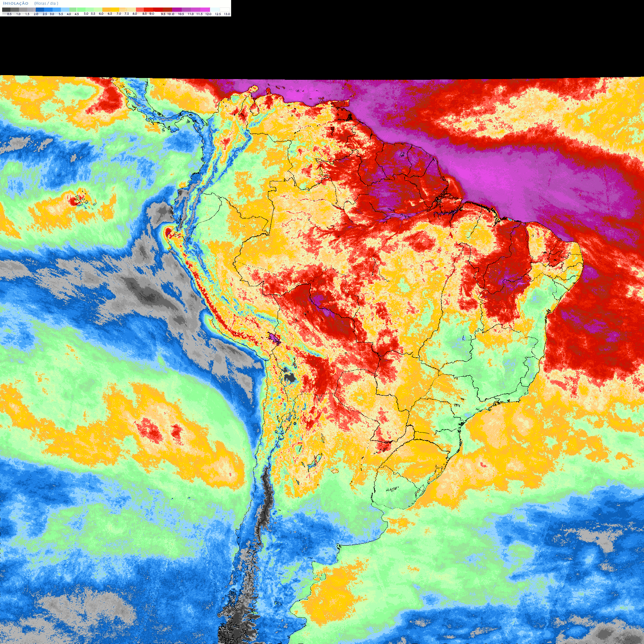This screenshot has height=644, width=644.
Task: Click the 6.5 legend value
Action: click(x=110, y=14)
